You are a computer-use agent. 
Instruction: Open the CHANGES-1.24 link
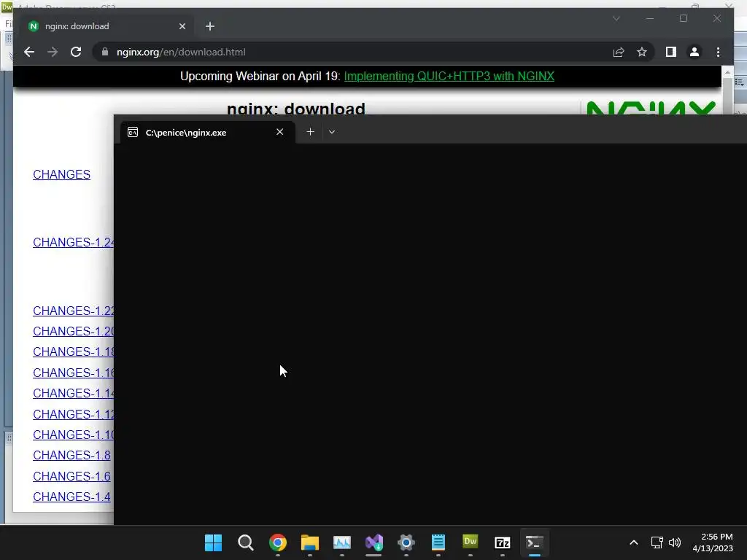pos(74,242)
